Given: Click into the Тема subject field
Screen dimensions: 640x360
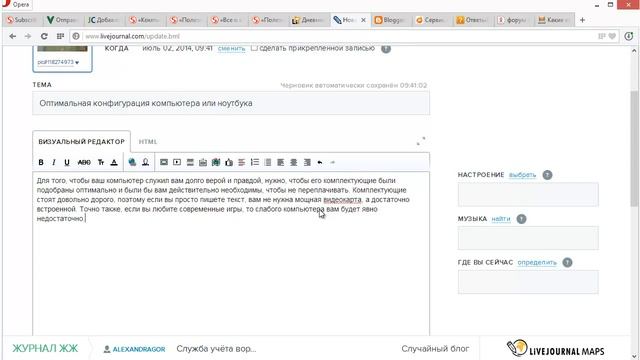Looking at the screenshot, I should point(231,103).
